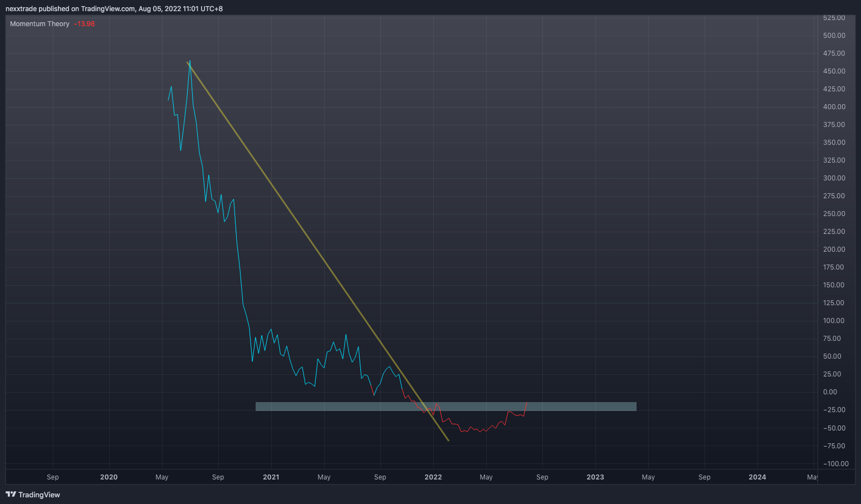Click the 500.00 price axis label
This screenshot has width=861, height=504.
834,36
